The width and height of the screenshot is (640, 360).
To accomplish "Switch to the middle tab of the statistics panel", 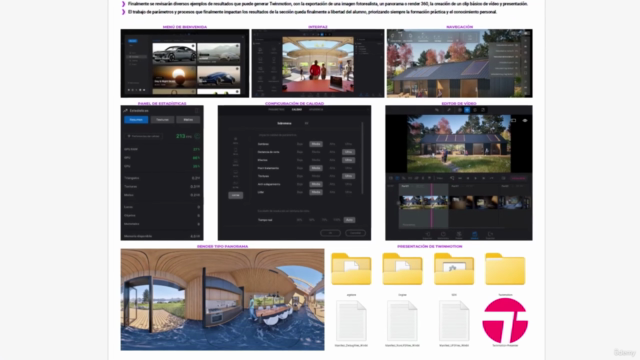I will tap(162, 120).
